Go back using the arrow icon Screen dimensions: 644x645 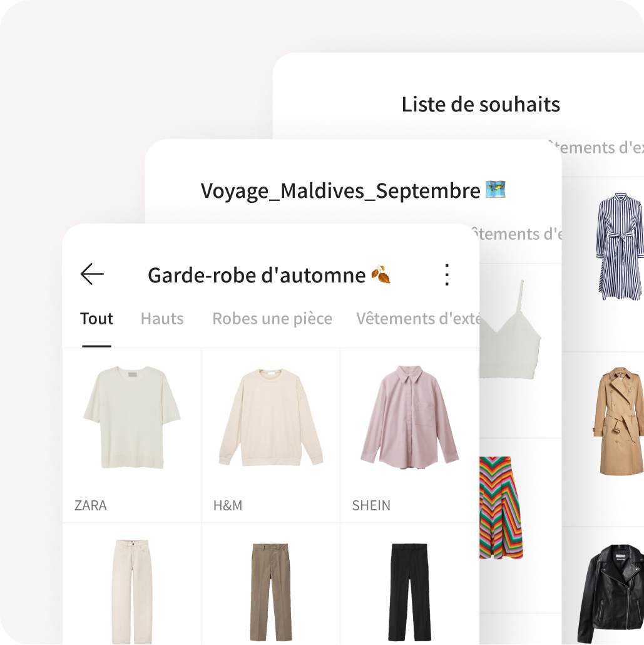[x=92, y=274]
